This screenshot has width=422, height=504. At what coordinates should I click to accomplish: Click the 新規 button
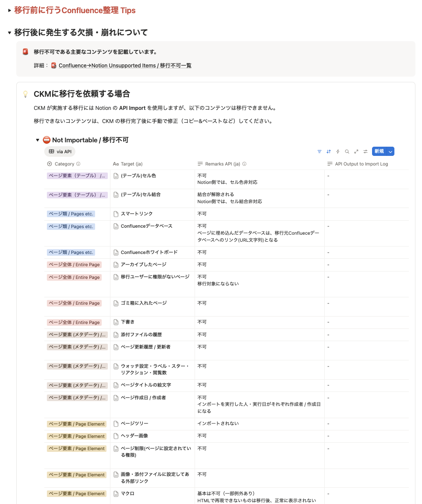pyautogui.click(x=379, y=152)
